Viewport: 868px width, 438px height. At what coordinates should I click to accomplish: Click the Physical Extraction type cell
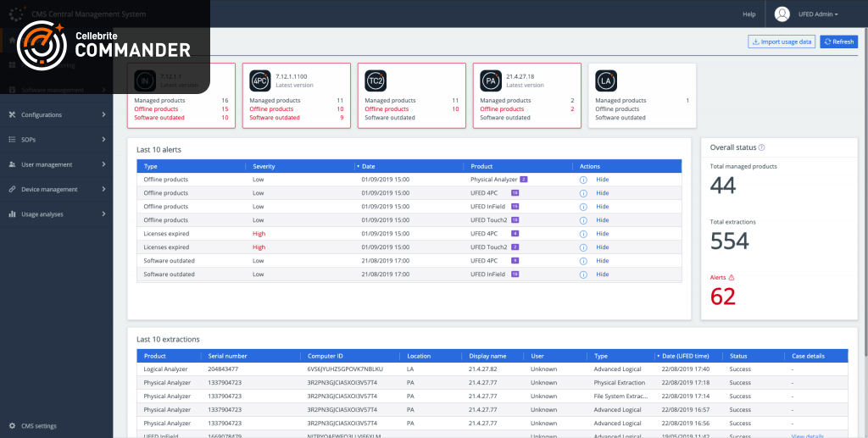click(620, 383)
